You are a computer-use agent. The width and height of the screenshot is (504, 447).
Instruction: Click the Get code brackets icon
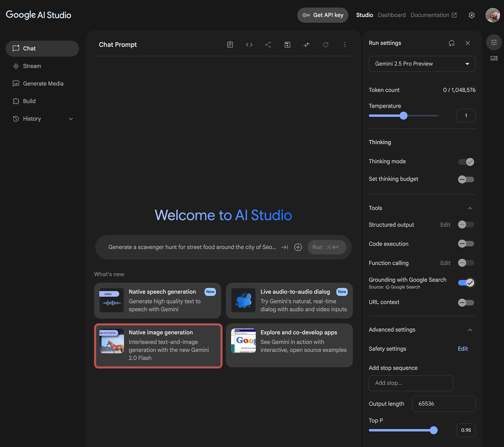(x=249, y=45)
